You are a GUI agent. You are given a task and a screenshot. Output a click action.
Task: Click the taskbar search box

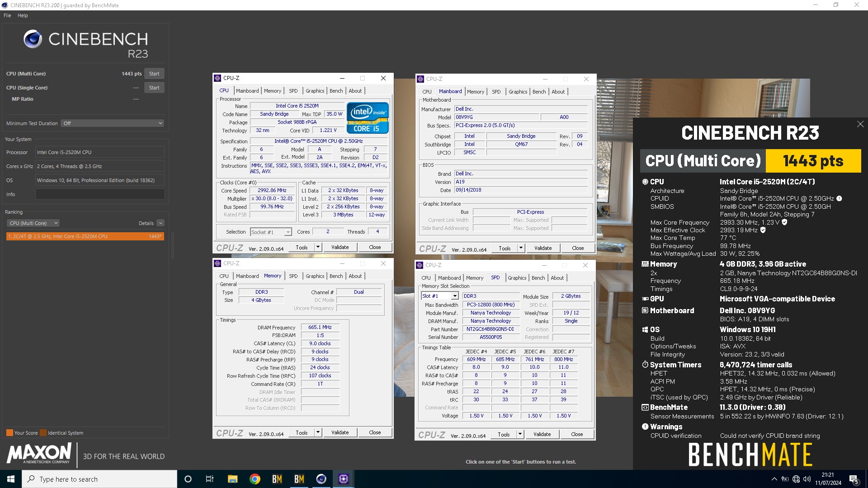tap(99, 479)
